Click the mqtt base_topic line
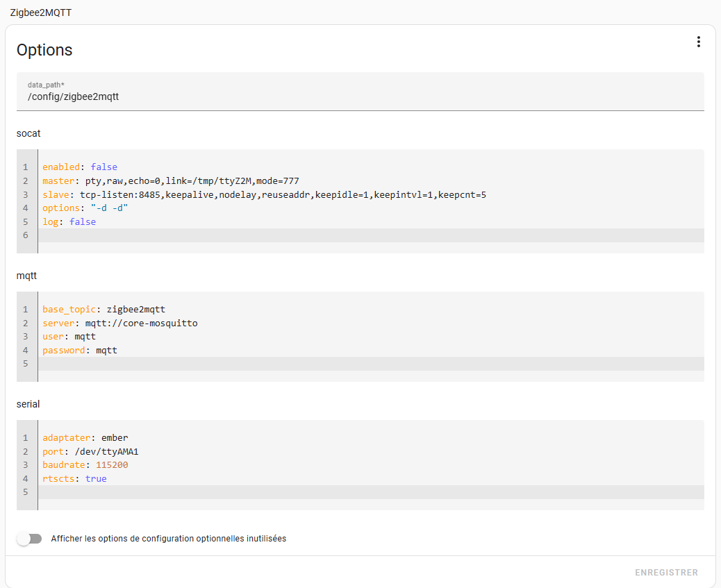The width and height of the screenshot is (721, 588). click(x=103, y=310)
